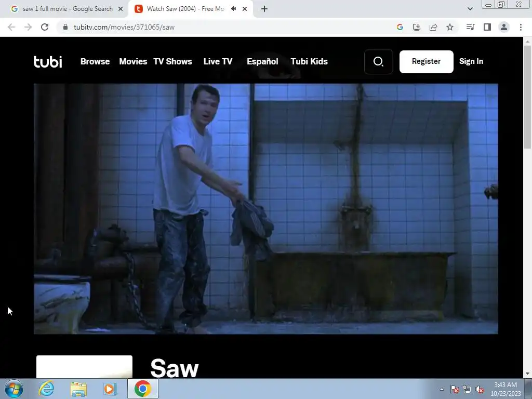Go back using the back arrow
Viewport: 532px width, 399px height.
point(11,27)
